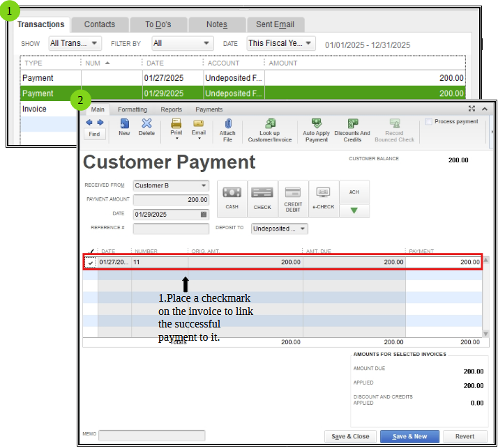The image size is (498, 448).
Task: Select CASH payment method
Action: (232, 199)
